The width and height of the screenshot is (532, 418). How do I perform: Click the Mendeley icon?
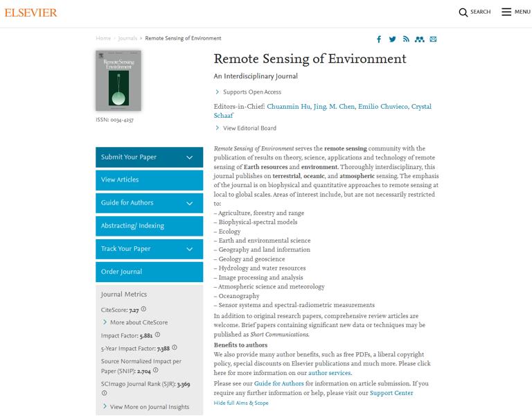click(x=419, y=40)
